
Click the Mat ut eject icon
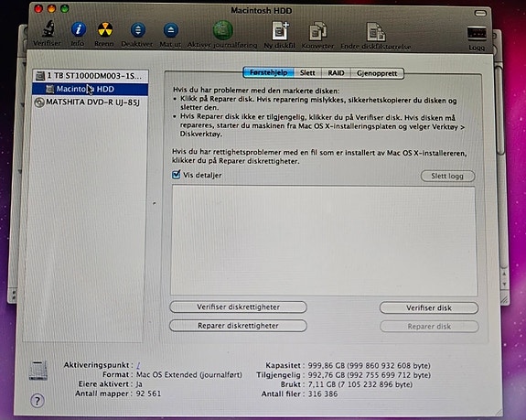click(x=171, y=30)
